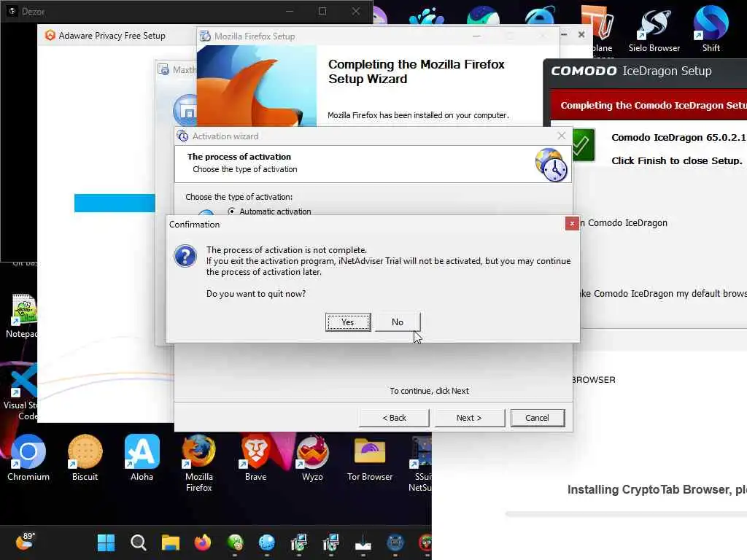
Task: Open the Biscuit desktop shortcut
Action: pyautogui.click(x=85, y=457)
